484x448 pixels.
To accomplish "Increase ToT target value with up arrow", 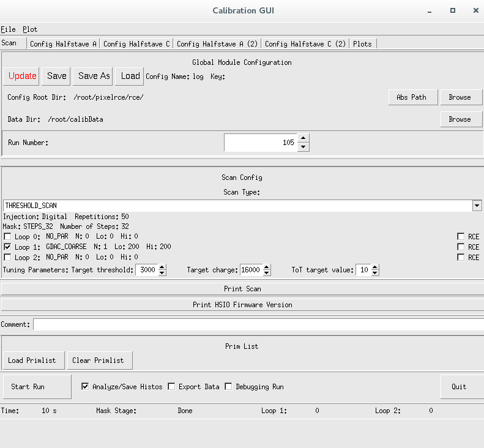I will coord(374,267).
